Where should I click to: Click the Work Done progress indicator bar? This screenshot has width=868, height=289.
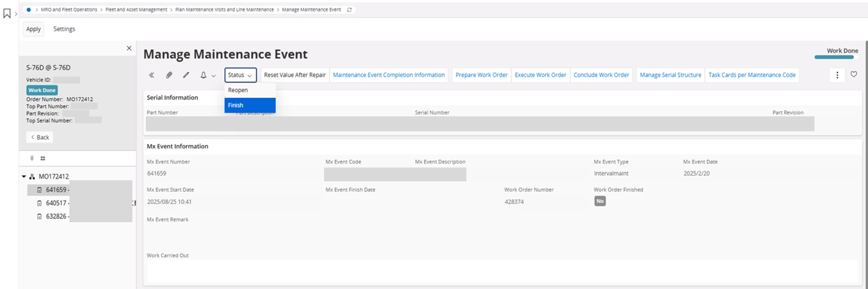[x=834, y=57]
